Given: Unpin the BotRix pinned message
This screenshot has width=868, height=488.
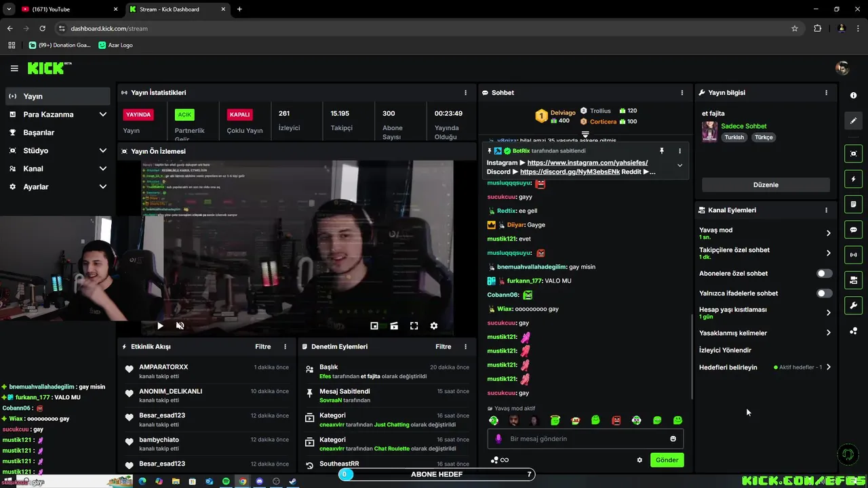Looking at the screenshot, I should coord(662,150).
